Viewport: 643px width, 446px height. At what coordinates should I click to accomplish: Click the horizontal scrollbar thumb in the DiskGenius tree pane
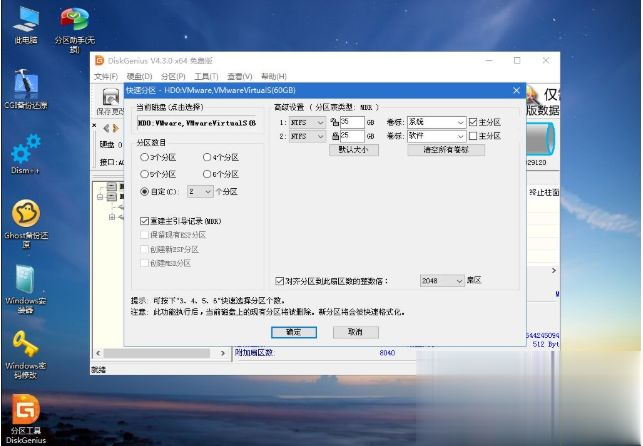(x=157, y=353)
